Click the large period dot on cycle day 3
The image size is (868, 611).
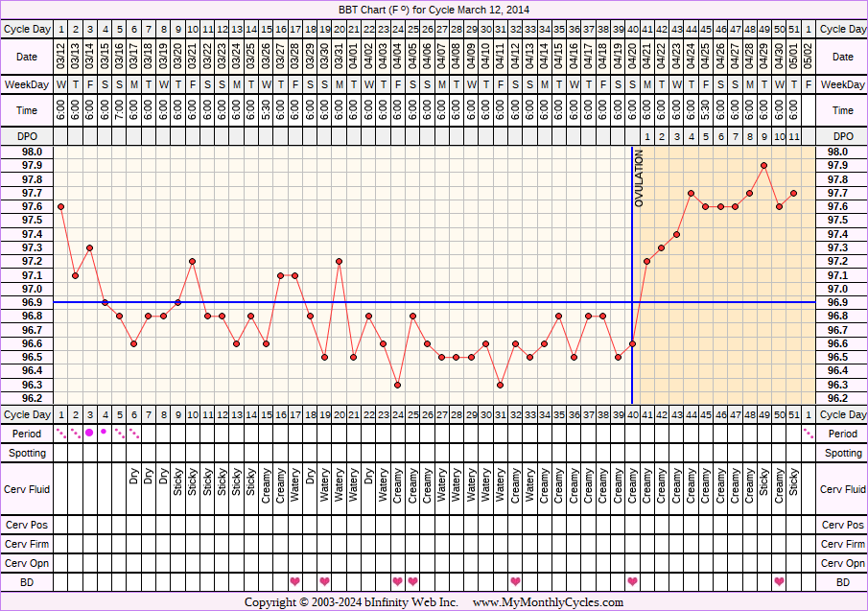89,433
